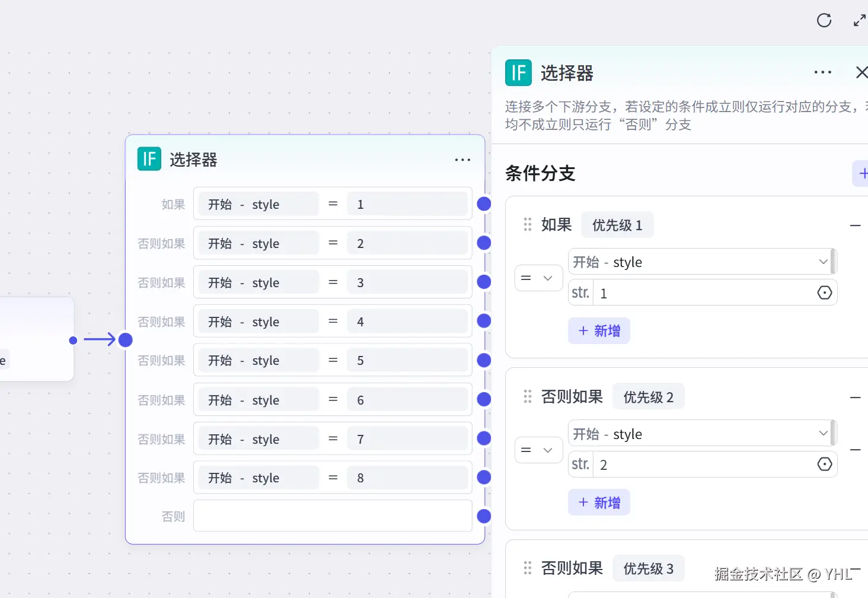Click the IF icon on the canvas node
This screenshot has width=868, height=598.
[149, 159]
